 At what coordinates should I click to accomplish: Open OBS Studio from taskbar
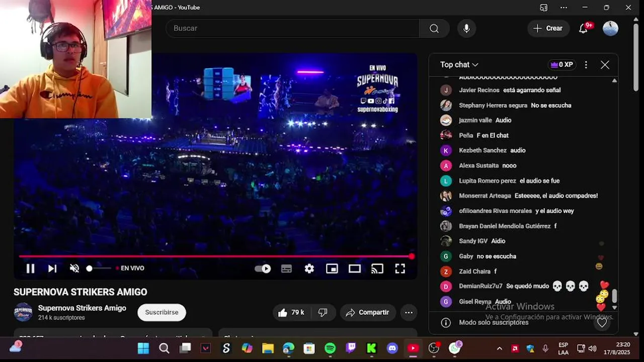tap(434, 348)
